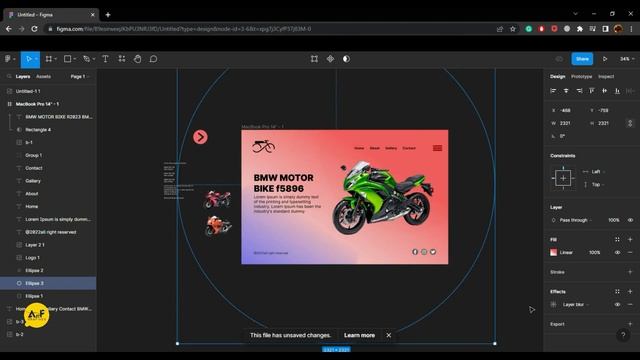Select the Rectangle shape tool
This screenshot has height=360, width=640.
point(67,59)
